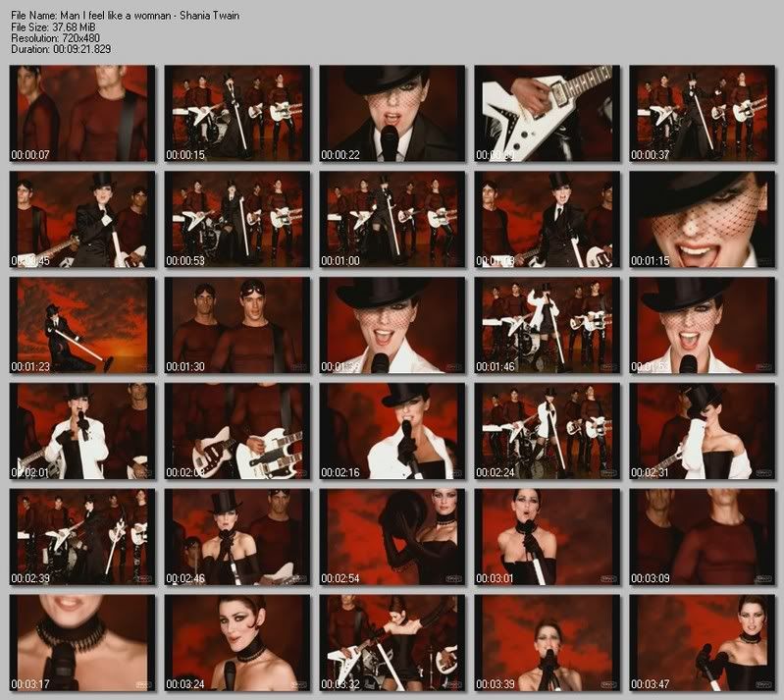
Task: Open the thumbnail stamped 00:00:07
Action: pos(82,114)
